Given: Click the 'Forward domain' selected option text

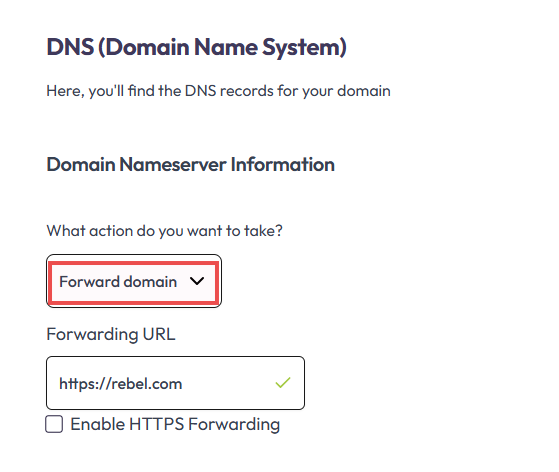Looking at the screenshot, I should [118, 282].
